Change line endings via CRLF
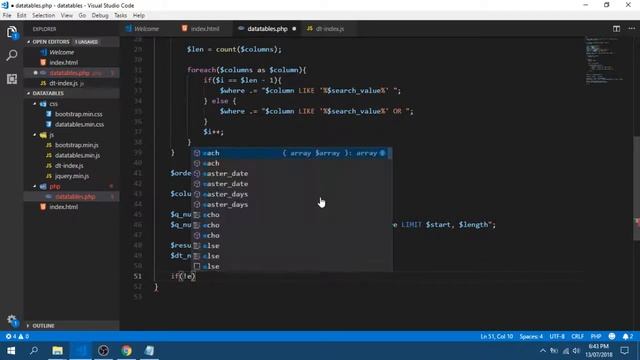 click(577, 336)
